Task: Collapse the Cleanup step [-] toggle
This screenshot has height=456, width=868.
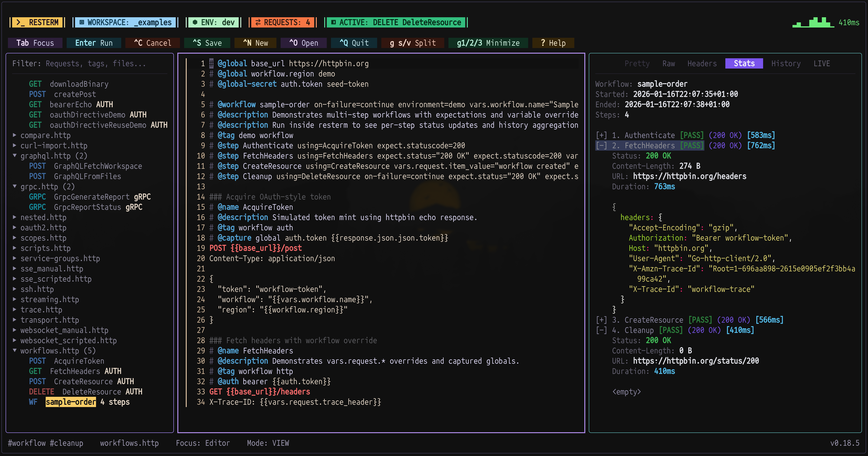Action: pyautogui.click(x=601, y=330)
